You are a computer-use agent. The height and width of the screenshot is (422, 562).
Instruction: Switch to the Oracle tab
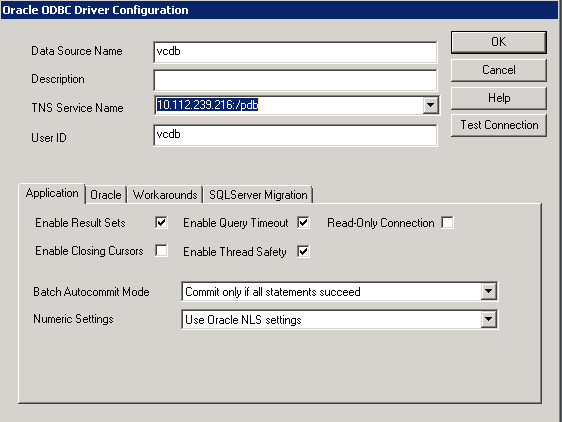click(x=106, y=195)
